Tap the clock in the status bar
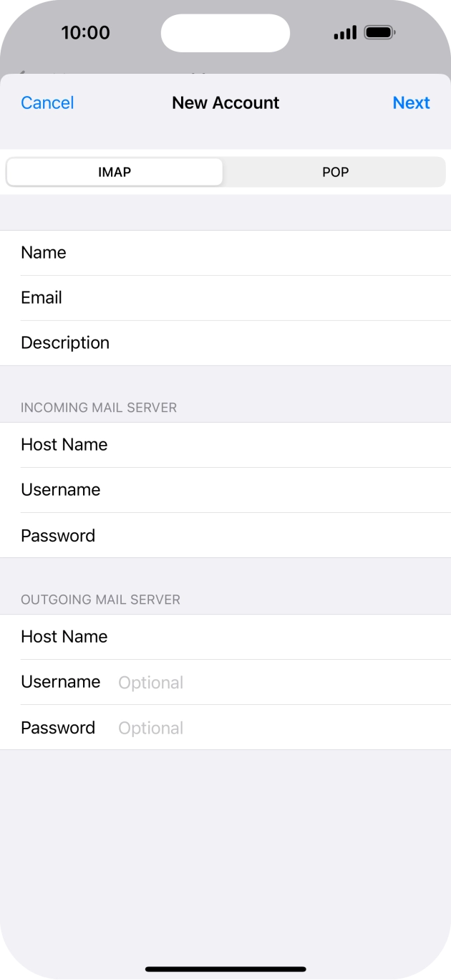451x980 pixels. coord(87,32)
